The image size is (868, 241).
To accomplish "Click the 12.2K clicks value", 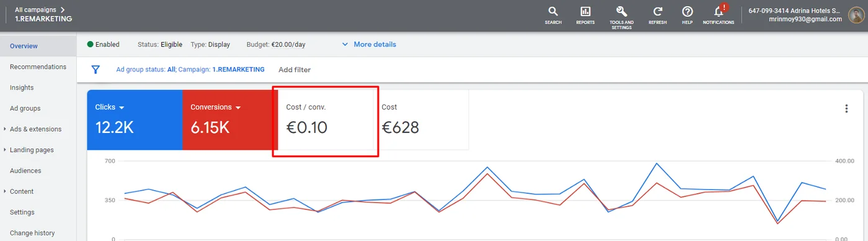I will pyautogui.click(x=114, y=128).
